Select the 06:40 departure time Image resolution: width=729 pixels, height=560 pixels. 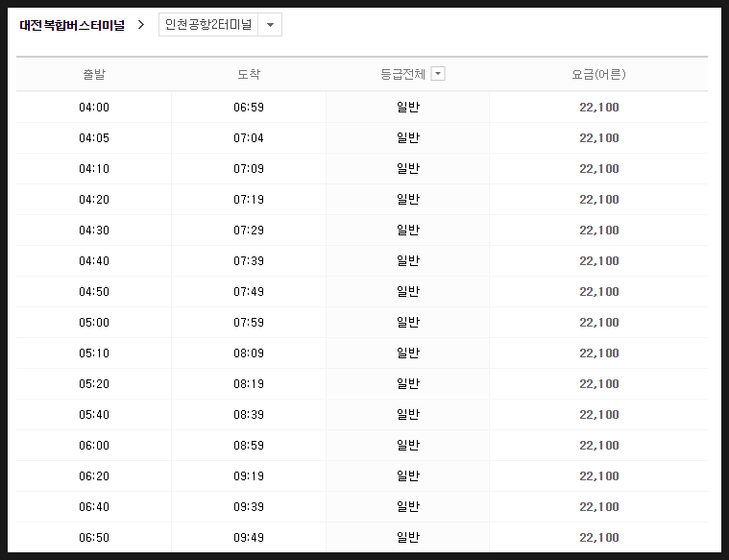coord(94,506)
